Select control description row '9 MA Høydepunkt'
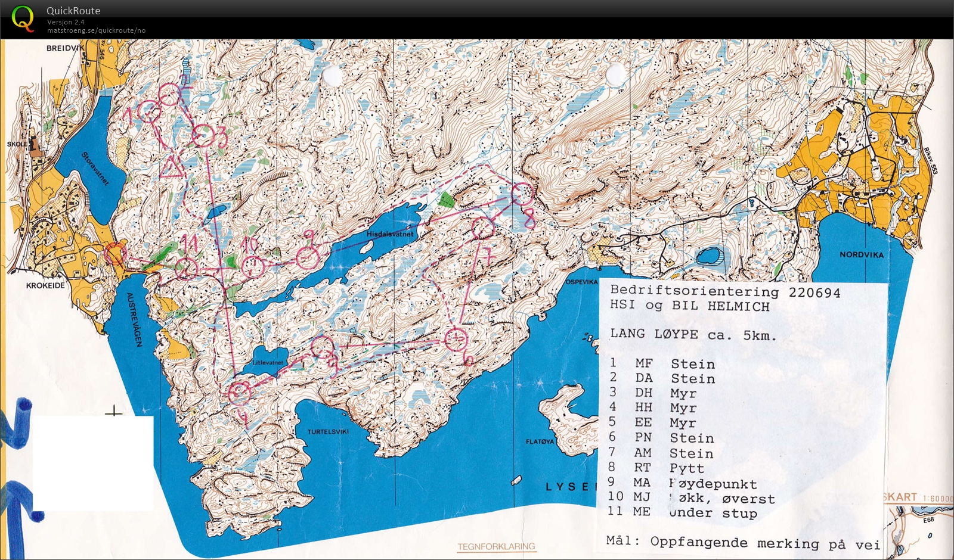The image size is (954, 560). coord(683,483)
